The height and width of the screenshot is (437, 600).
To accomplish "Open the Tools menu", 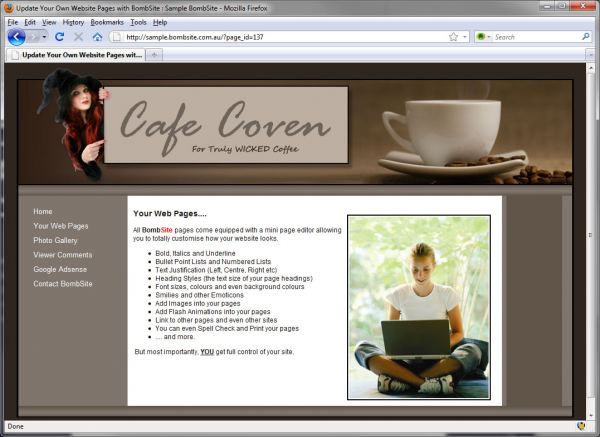I will [138, 22].
